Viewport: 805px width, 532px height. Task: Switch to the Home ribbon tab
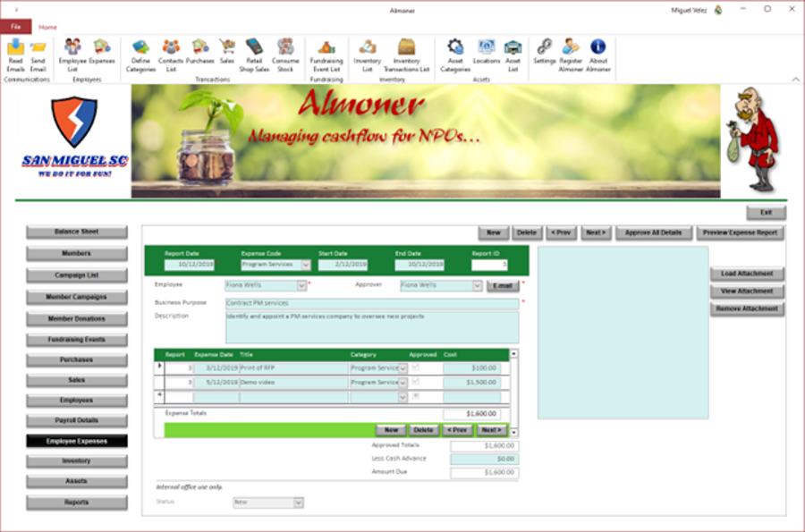(47, 27)
